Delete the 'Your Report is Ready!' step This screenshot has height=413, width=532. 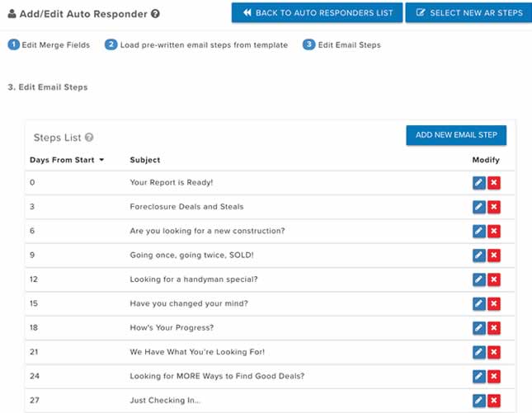coord(494,183)
